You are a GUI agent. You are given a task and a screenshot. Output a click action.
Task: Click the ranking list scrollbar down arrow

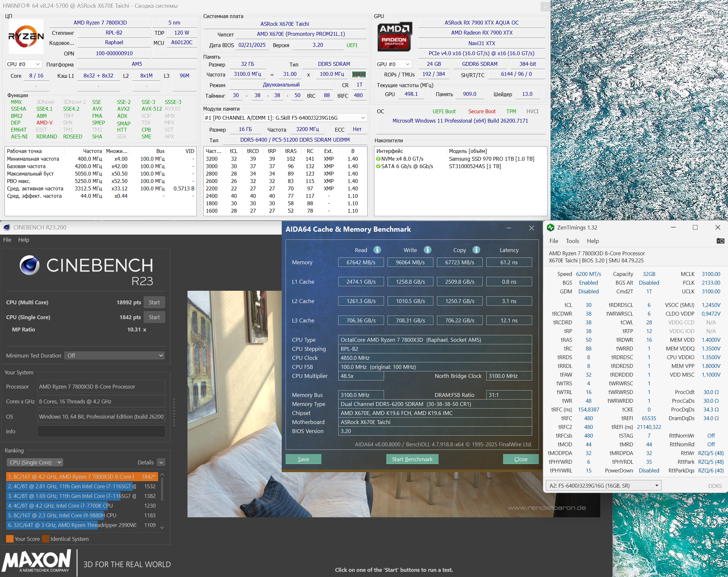[x=162, y=527]
